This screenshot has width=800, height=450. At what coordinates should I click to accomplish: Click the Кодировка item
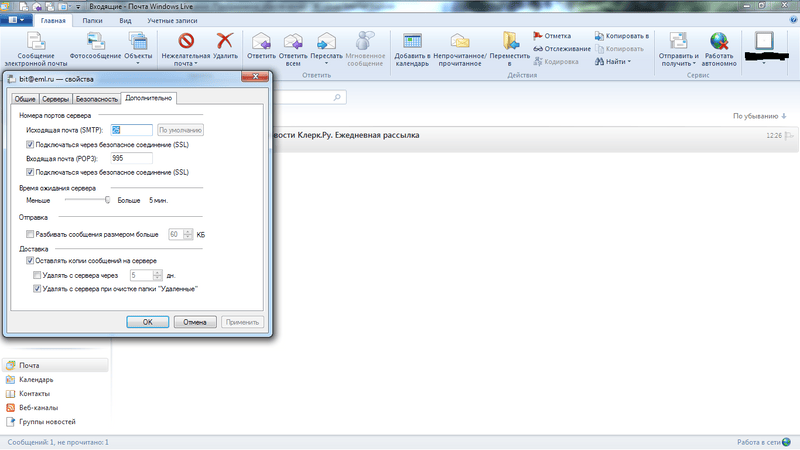point(556,62)
